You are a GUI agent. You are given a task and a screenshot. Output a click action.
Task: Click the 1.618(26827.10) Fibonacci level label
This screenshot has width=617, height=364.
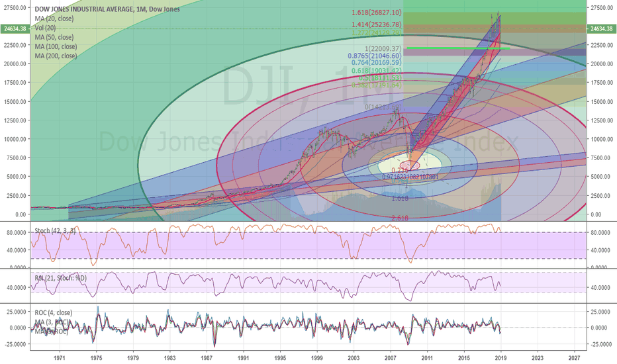click(x=377, y=13)
